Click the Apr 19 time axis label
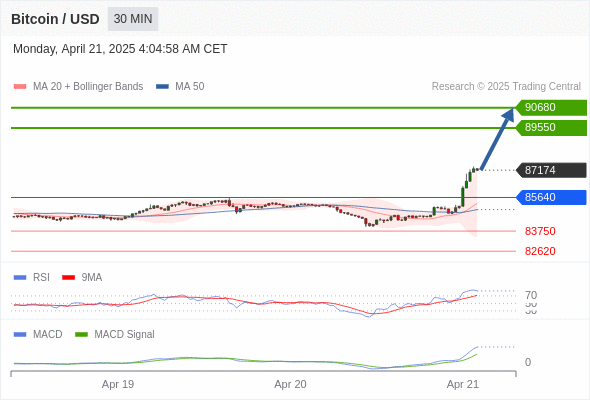The image size is (590, 400). click(118, 384)
